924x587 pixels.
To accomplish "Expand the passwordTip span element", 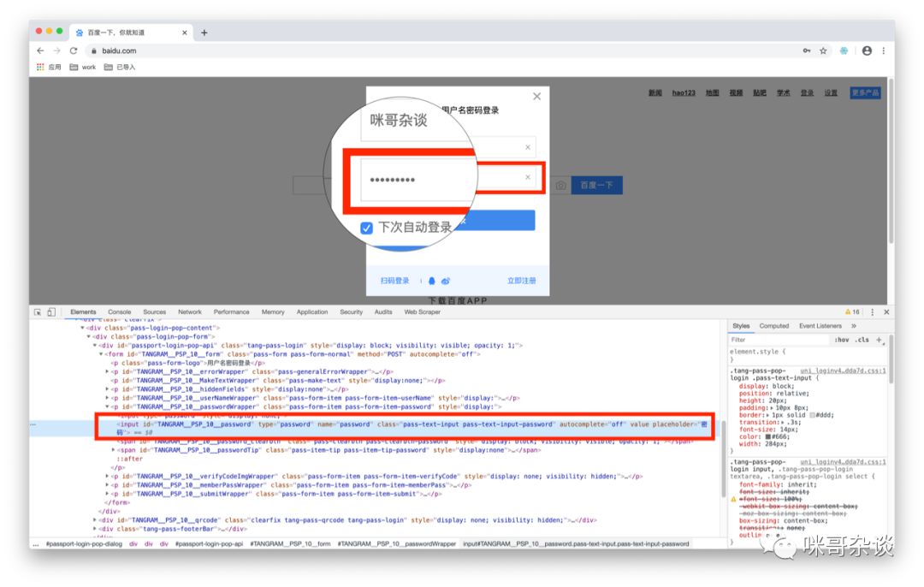I will tap(113, 450).
